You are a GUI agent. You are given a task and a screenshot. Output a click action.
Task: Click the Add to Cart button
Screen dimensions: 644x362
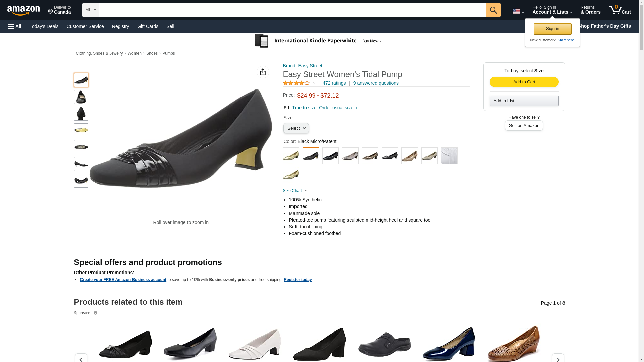click(524, 82)
